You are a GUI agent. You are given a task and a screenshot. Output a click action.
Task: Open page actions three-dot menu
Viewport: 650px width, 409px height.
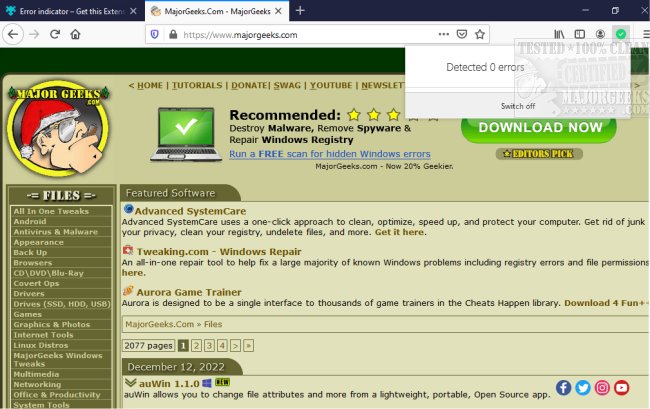(x=444, y=34)
